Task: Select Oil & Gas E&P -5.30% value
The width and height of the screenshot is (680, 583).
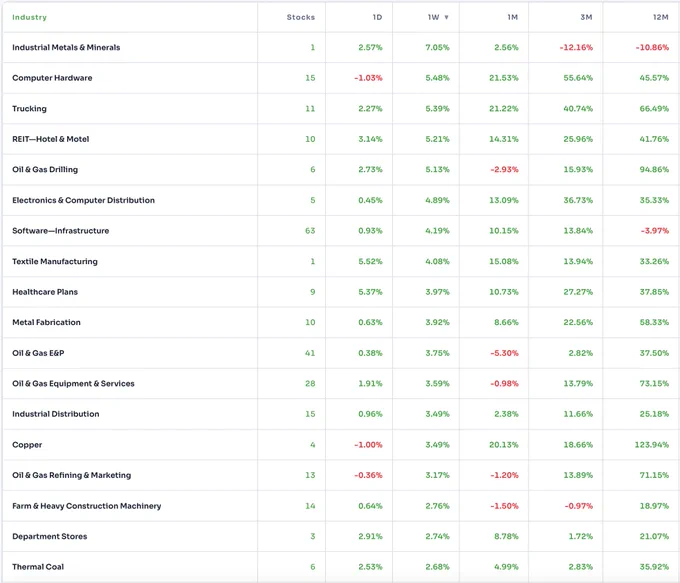Action: point(504,353)
